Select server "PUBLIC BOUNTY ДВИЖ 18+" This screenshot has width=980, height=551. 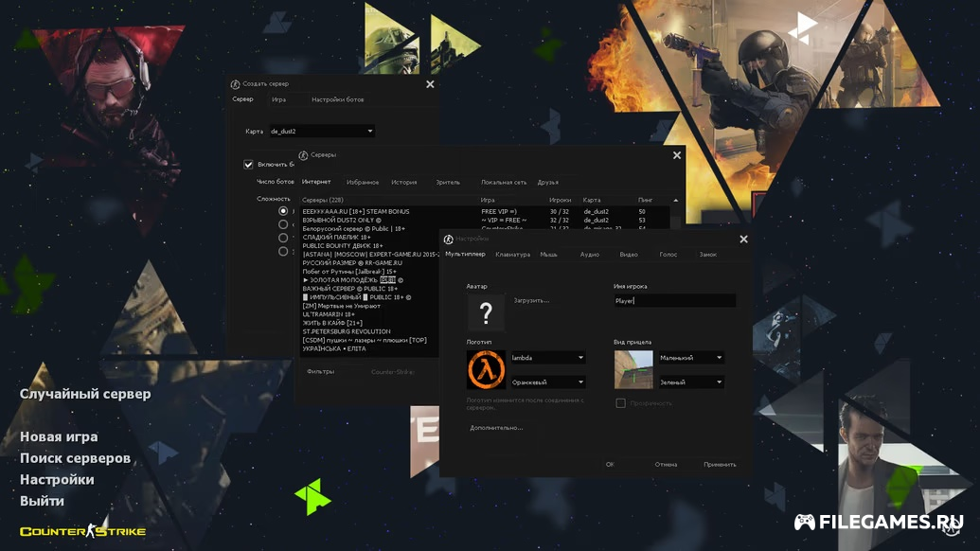[x=370, y=246]
